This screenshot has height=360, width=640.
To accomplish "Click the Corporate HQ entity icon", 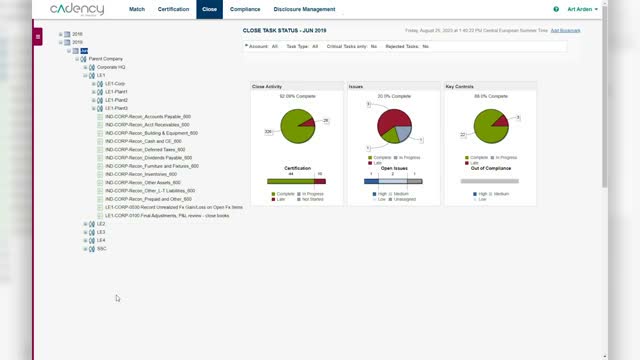I will point(92,67).
